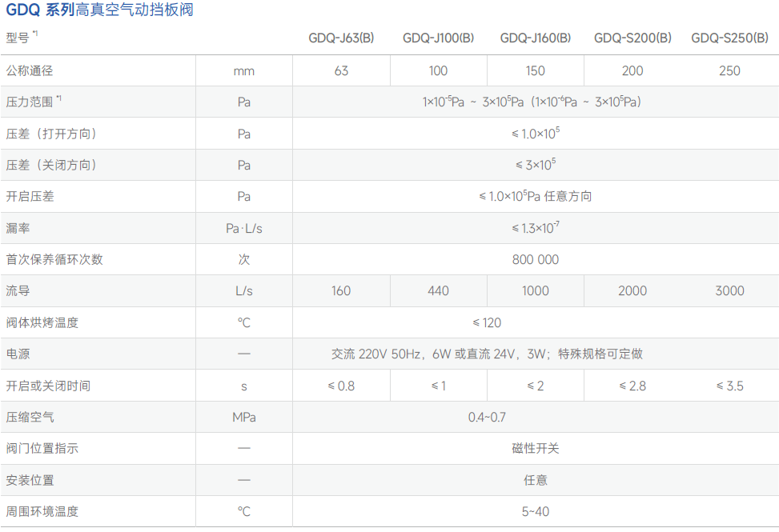Click the 3000 conductance value
Viewport: 779px width, 532px height.
729,290
